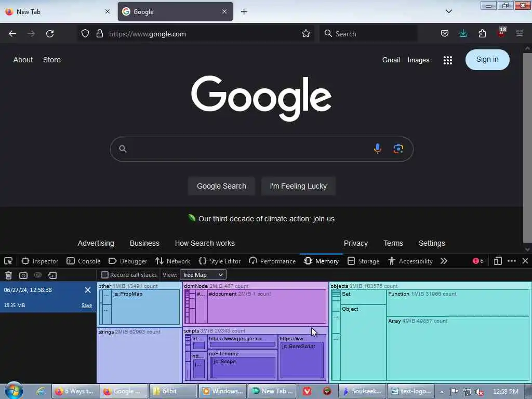The height and width of the screenshot is (399, 532).
Task: Open the About link
Action: click(x=23, y=60)
